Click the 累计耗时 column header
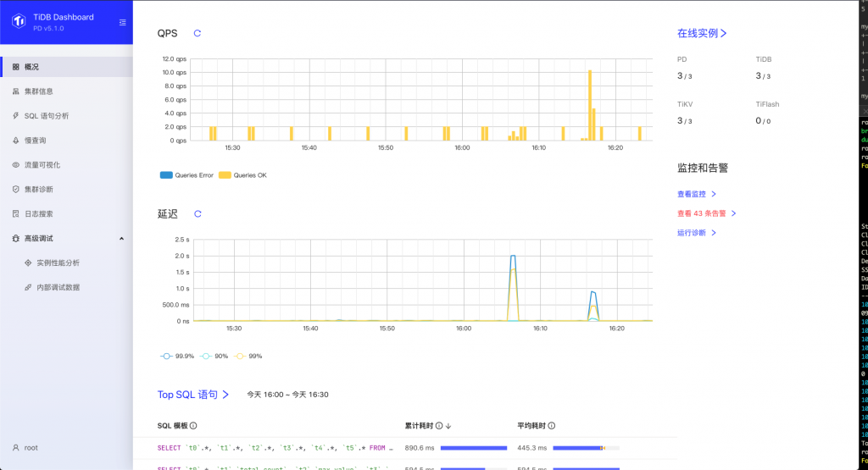This screenshot has height=470, width=868. click(419, 426)
